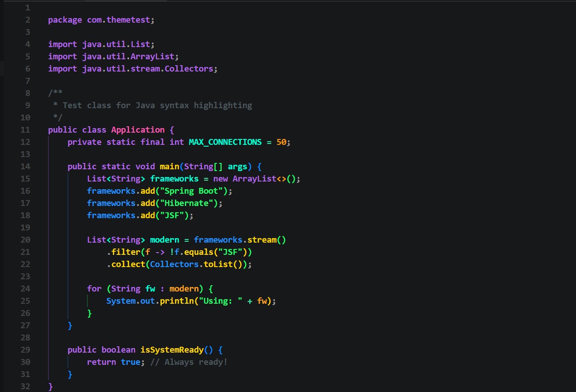Click the 'java.util.ArrayList' import text
Viewport: 576px width, 392px height.
(x=129, y=57)
